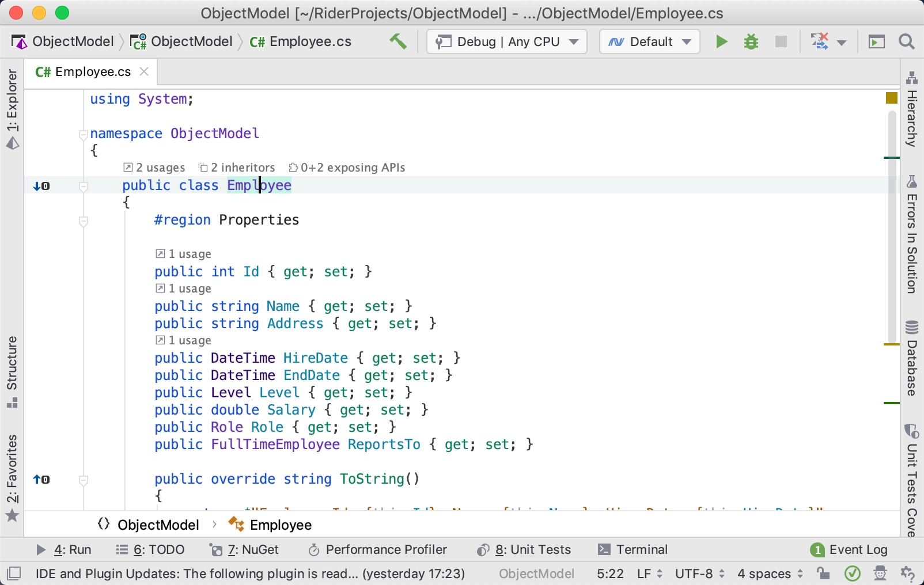
Task: Click the overrides gutter icon at ToString
Action: pyautogui.click(x=41, y=480)
